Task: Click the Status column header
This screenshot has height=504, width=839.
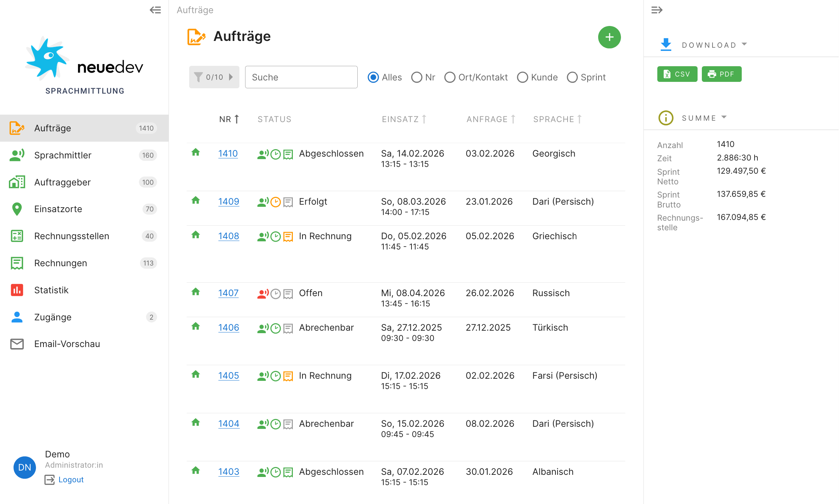Action: point(274,119)
